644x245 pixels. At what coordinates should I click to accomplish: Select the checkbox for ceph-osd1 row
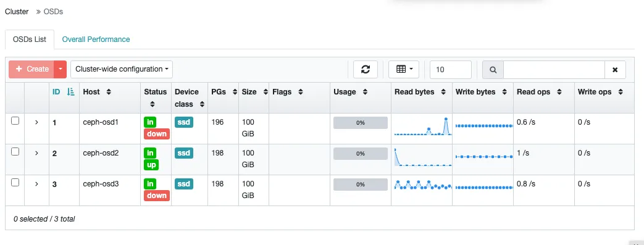point(15,121)
